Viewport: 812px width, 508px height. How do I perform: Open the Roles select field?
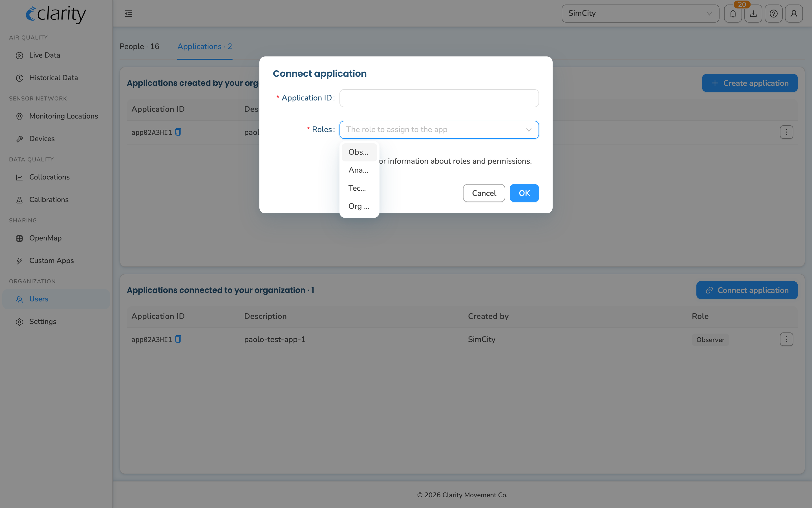pos(439,130)
